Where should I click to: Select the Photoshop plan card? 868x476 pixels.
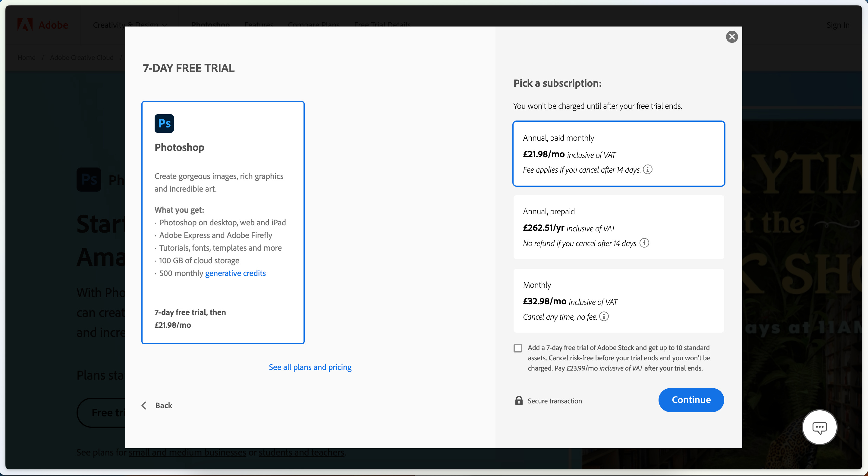coord(223,222)
